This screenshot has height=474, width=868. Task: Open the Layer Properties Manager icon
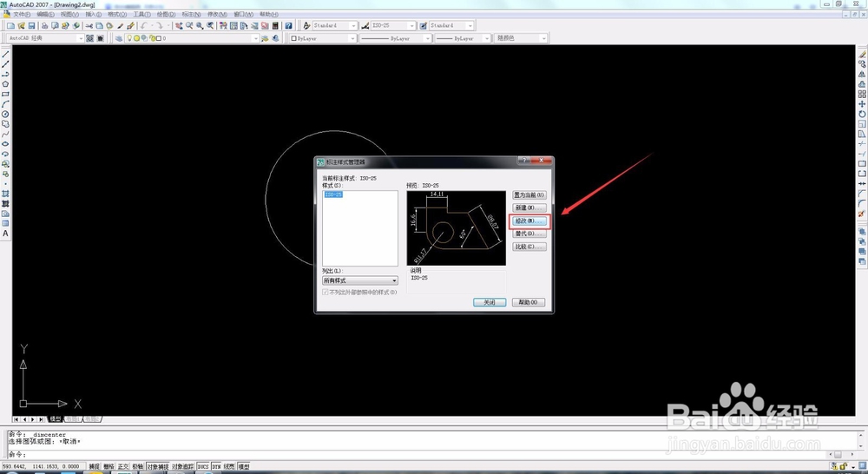[x=118, y=38]
